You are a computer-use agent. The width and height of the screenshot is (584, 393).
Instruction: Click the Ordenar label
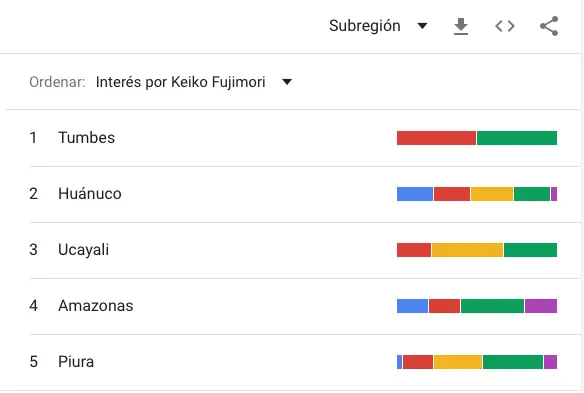click(57, 82)
